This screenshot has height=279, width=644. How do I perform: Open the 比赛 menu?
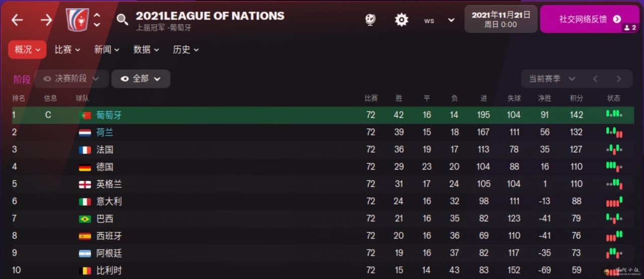67,49
